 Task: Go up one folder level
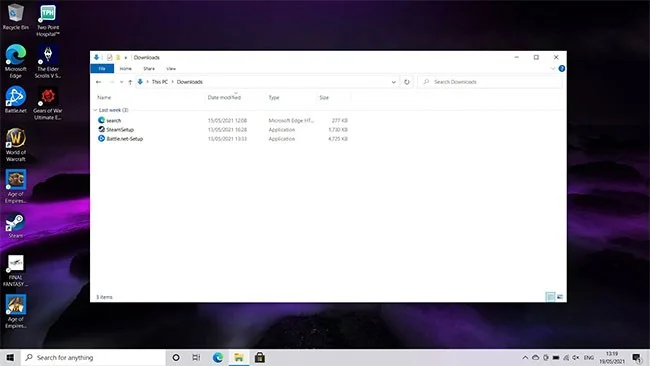[x=130, y=82]
